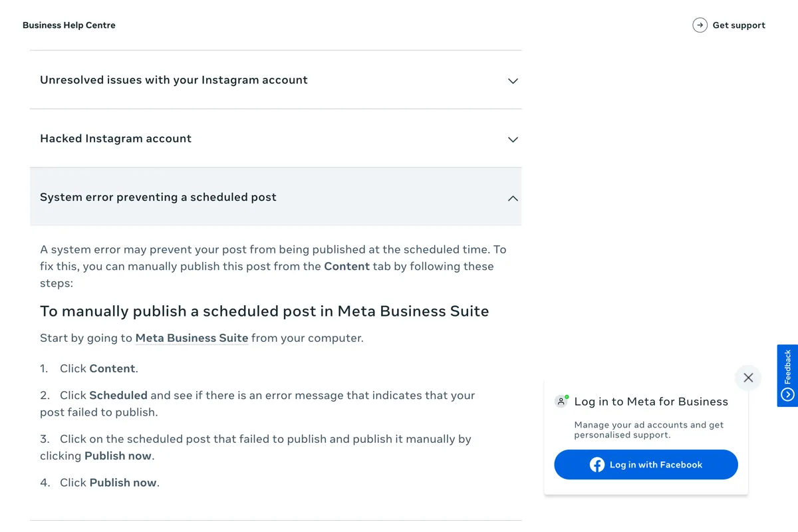The height and width of the screenshot is (532, 798).
Task: Click the System error preventing a scheduled post heading
Action: tap(158, 197)
